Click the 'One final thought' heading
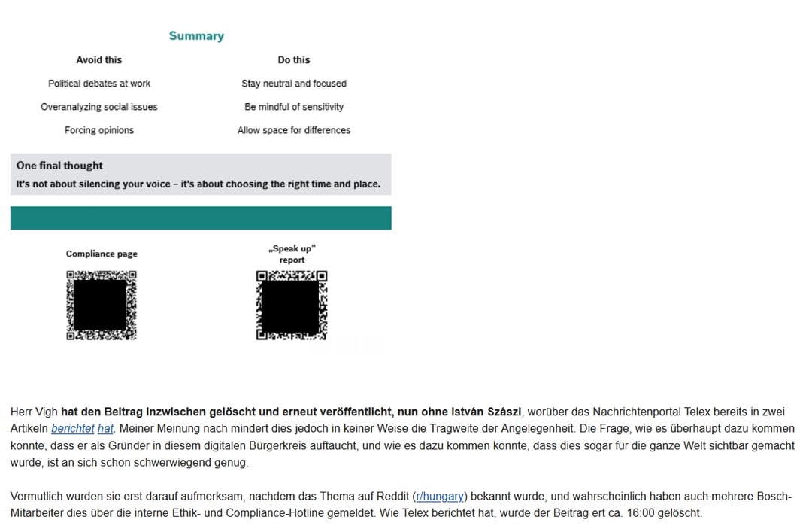812x532 pixels. coord(59,166)
